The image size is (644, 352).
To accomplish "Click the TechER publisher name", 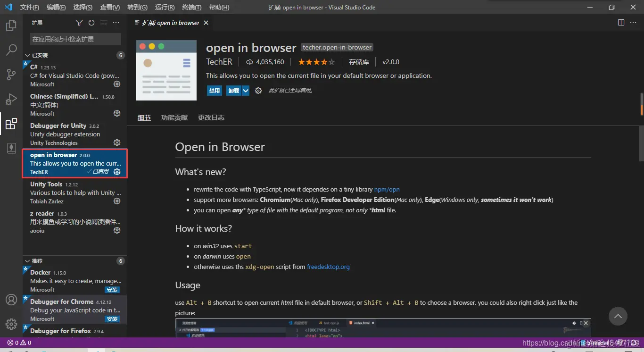I will tap(219, 62).
